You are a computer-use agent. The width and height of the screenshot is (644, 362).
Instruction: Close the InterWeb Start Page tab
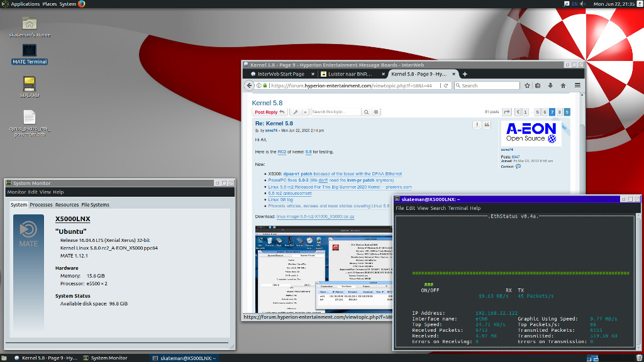coord(313,74)
